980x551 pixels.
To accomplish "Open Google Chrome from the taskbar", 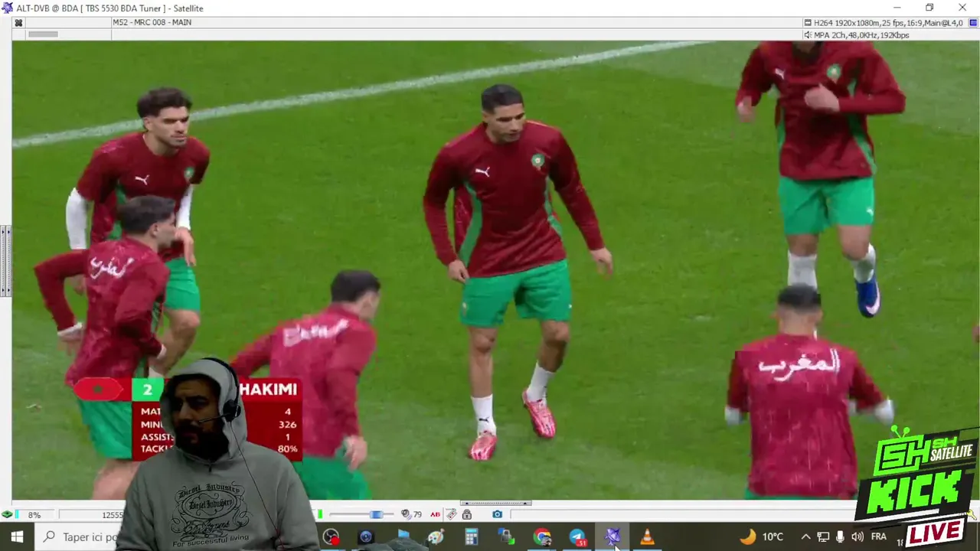I will click(542, 537).
